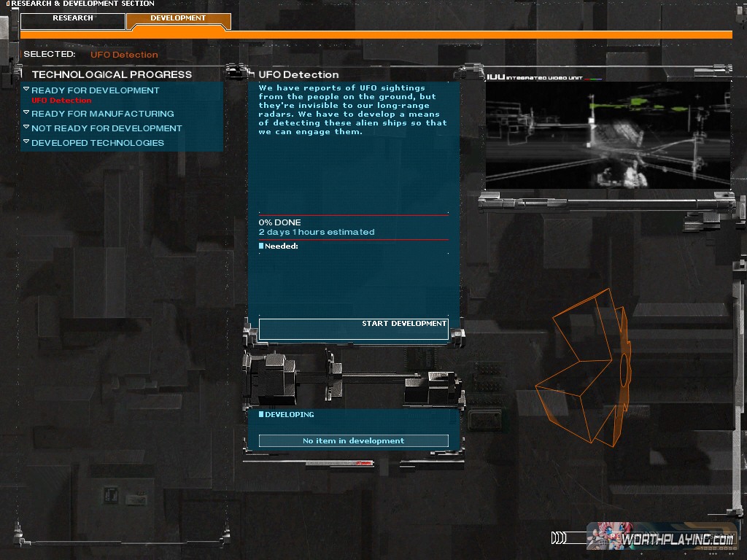Image resolution: width=747 pixels, height=560 pixels.
Task: Click the square bullet beside Needed
Action: pos(261,246)
